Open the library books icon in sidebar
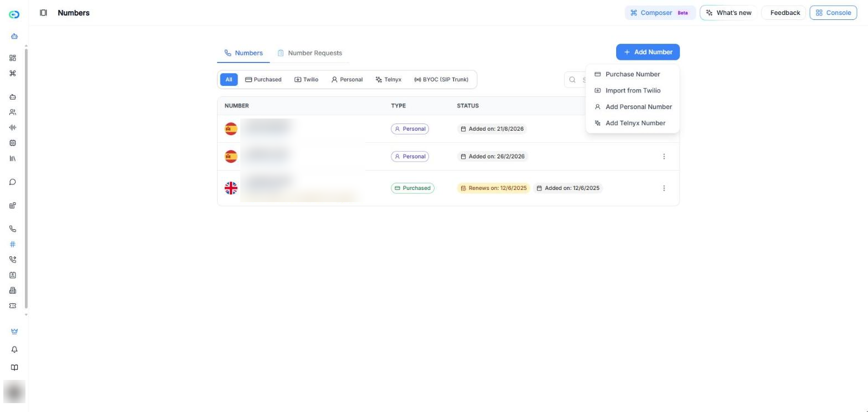The height and width of the screenshot is (412, 868). click(x=13, y=159)
